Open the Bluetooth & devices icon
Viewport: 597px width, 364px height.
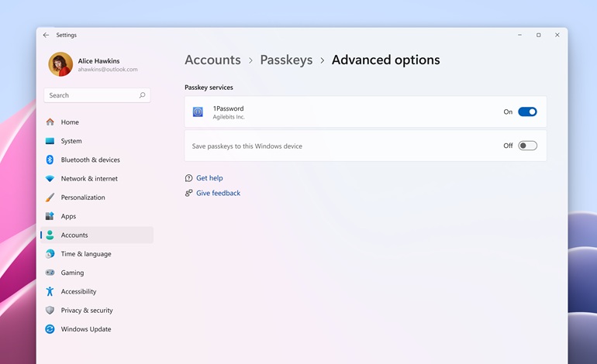50,160
